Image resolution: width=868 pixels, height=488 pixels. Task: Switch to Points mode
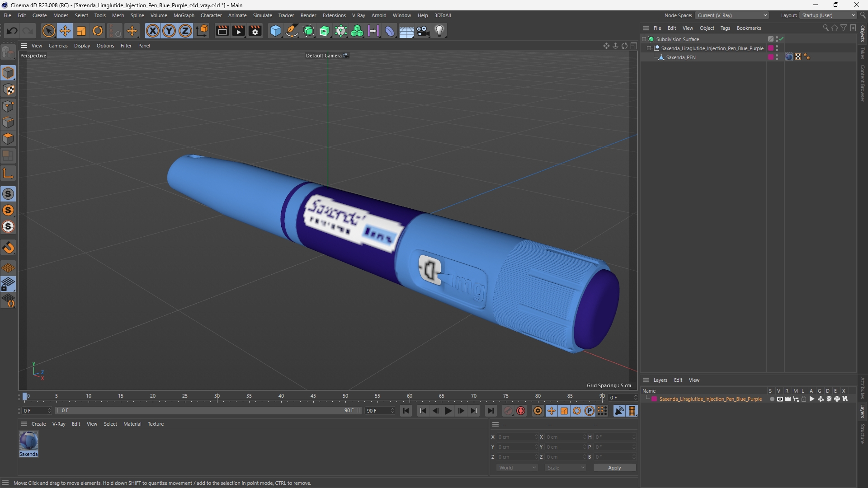[8, 106]
